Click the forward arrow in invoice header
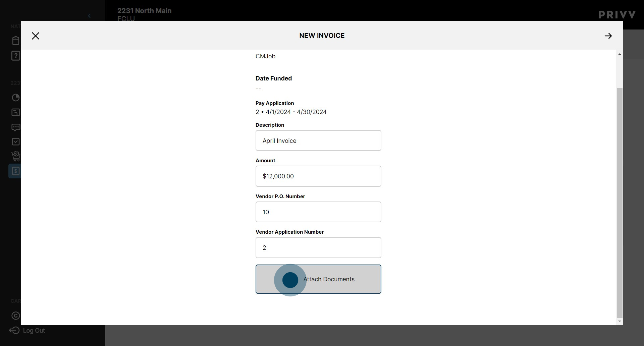The width and height of the screenshot is (644, 346). click(x=608, y=36)
